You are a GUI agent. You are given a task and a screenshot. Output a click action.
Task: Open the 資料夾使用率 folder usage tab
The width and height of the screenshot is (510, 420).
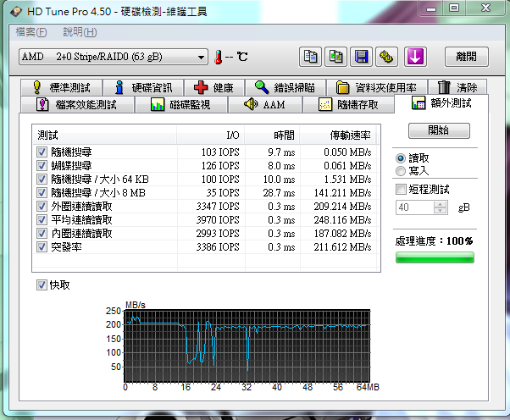(377, 87)
